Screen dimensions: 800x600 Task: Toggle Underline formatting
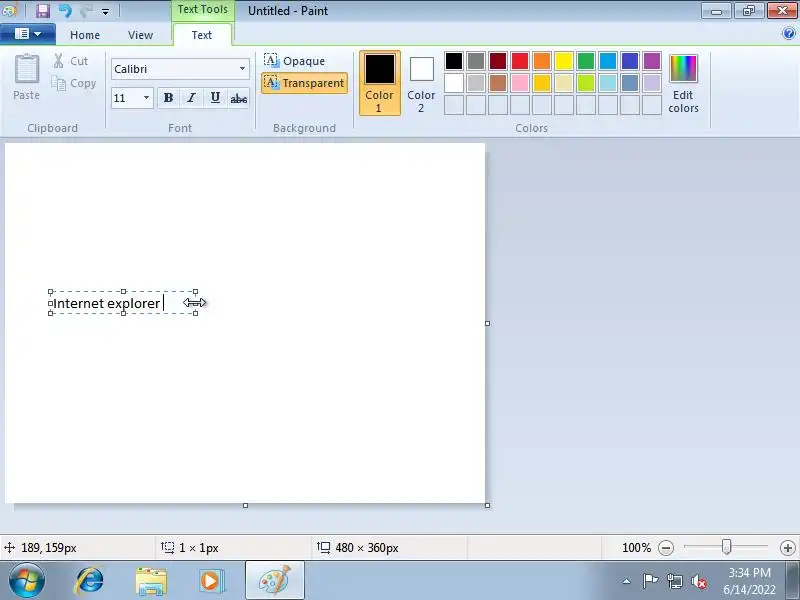click(x=215, y=97)
